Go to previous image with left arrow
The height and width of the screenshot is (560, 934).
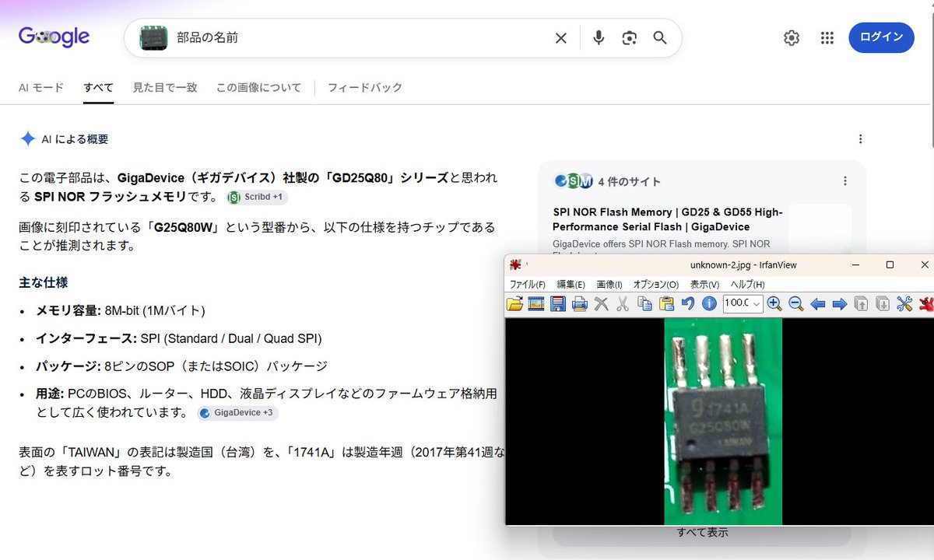[x=817, y=303]
